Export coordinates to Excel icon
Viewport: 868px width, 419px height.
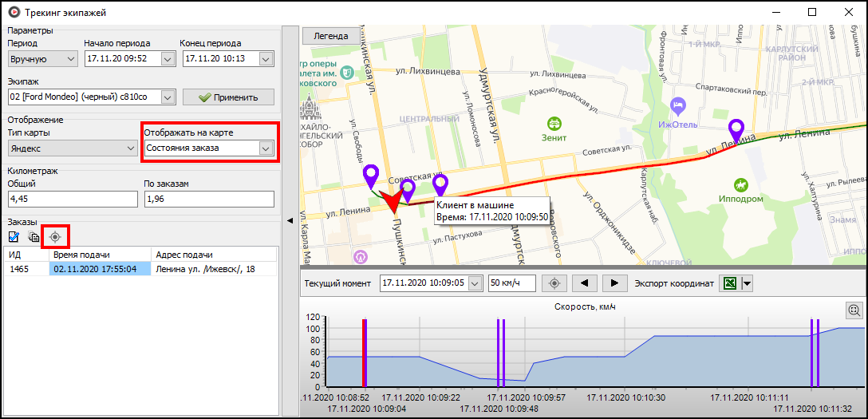tap(730, 283)
